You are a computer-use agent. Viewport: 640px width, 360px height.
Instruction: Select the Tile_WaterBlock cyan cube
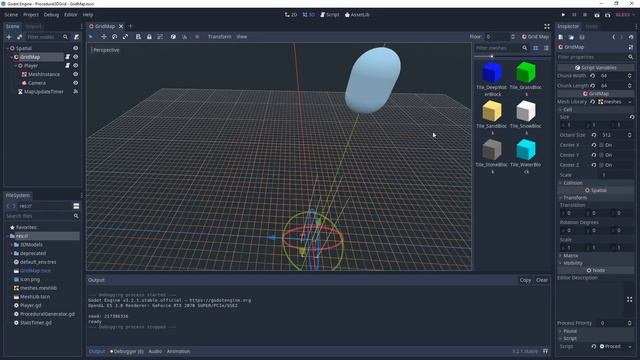[526, 150]
